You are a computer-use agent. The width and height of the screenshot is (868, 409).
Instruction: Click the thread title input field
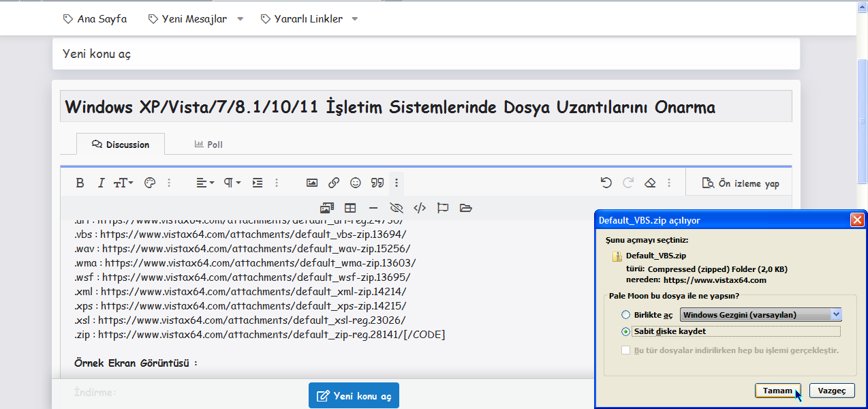[426, 107]
